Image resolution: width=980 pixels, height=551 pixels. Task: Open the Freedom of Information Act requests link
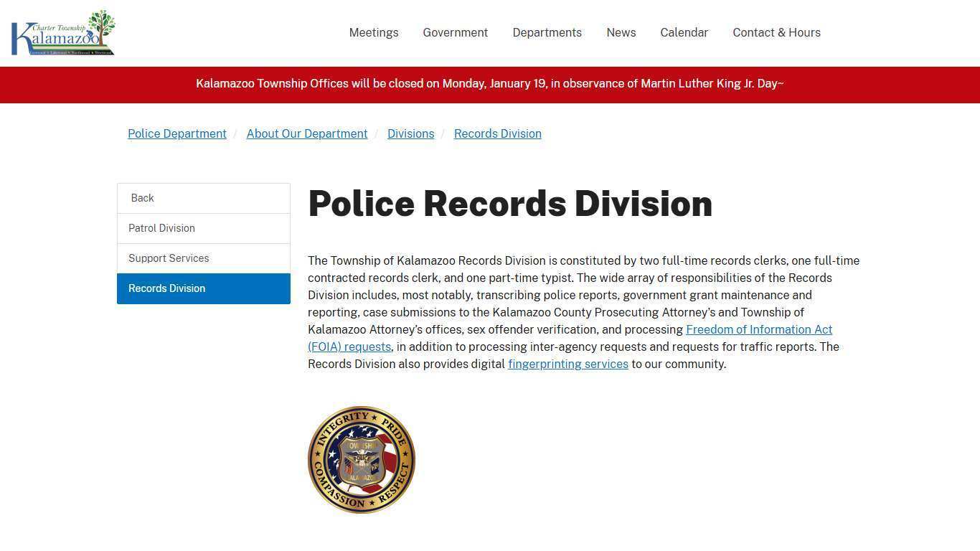point(758,329)
